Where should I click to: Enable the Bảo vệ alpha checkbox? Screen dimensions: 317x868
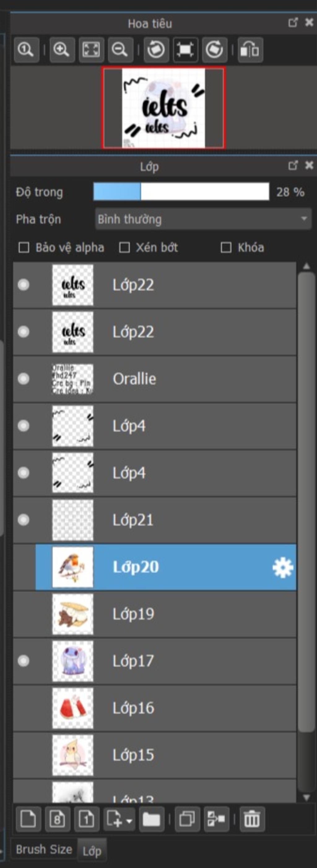24,248
